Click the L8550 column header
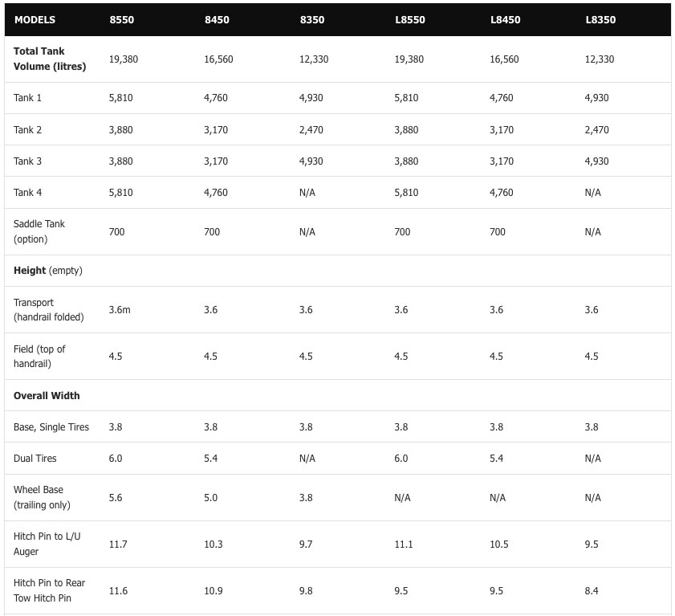Screen dimensions: 675x616 tap(409, 20)
